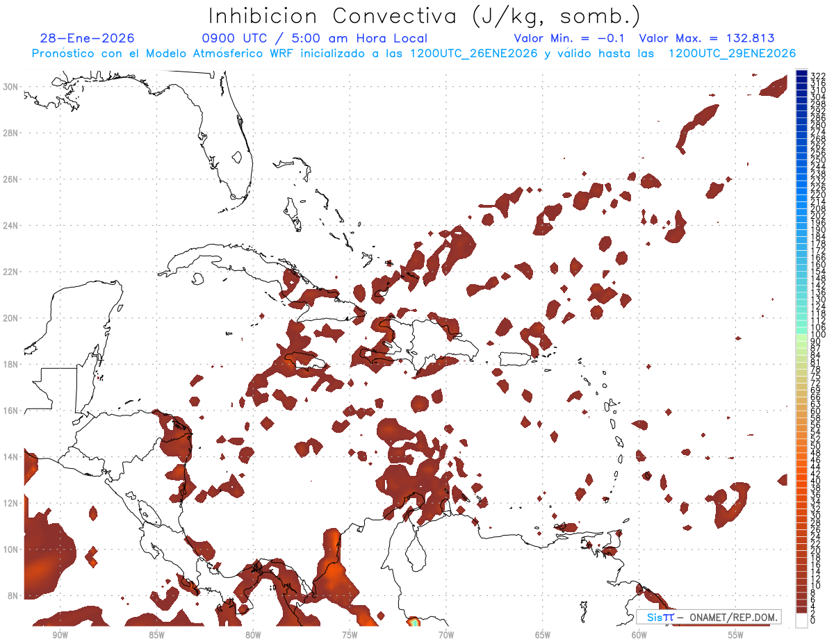Screen dimensions: 834x644
Task: Click the '1200UTC_29ENE2026' validity timestamp
Action: click(732, 53)
